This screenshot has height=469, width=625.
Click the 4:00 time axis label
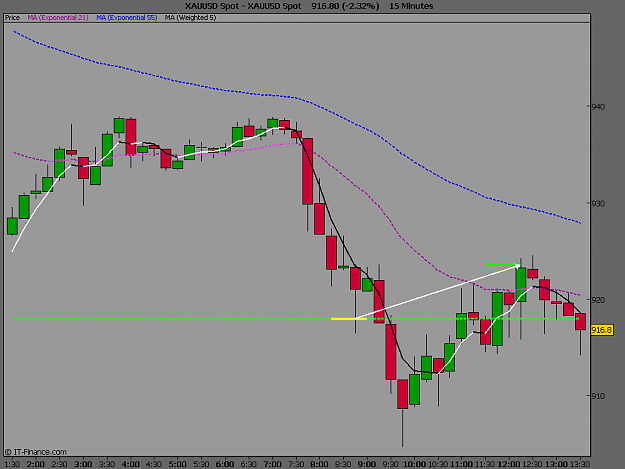(x=130, y=464)
